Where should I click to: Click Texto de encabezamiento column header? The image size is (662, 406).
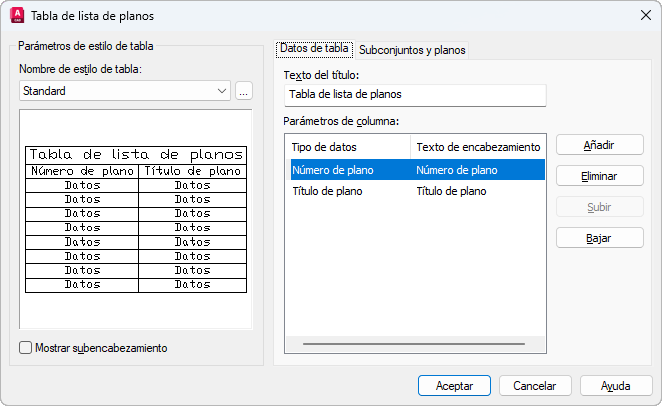(x=478, y=147)
